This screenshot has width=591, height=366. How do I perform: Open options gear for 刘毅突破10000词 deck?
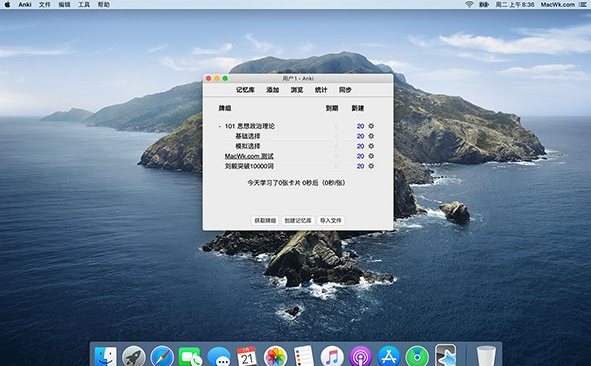pos(371,166)
